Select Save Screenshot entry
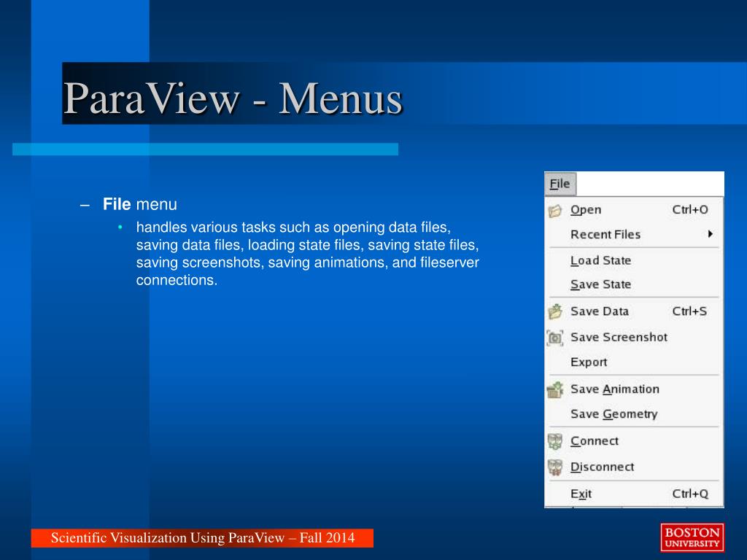The width and height of the screenshot is (747, 560). pyautogui.click(x=634, y=337)
